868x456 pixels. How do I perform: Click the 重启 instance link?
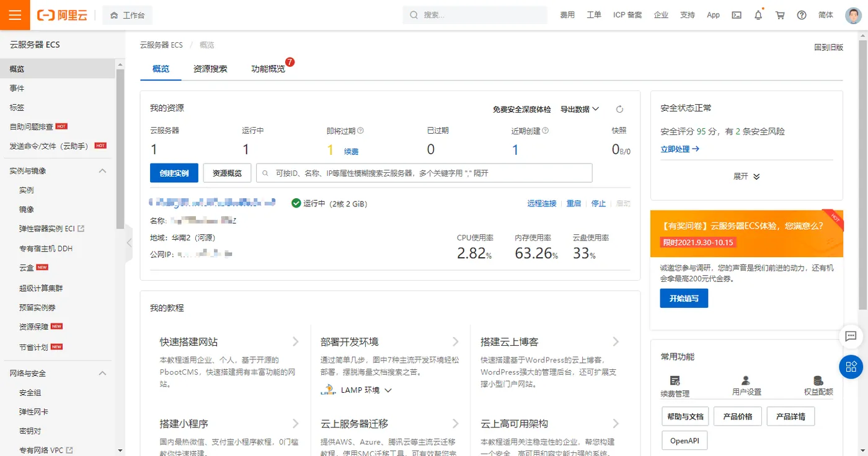point(573,203)
